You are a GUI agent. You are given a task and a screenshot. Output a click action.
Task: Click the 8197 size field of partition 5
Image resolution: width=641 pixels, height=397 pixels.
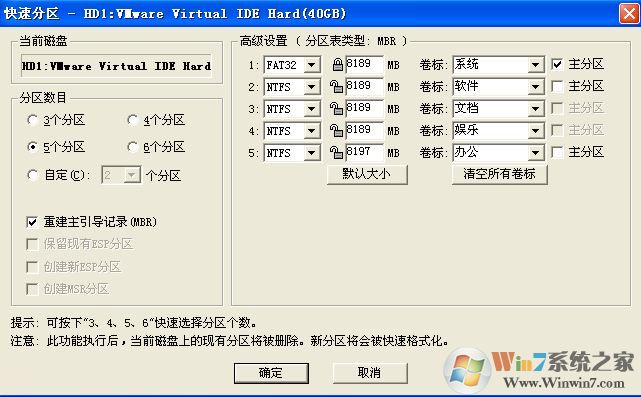(365, 153)
